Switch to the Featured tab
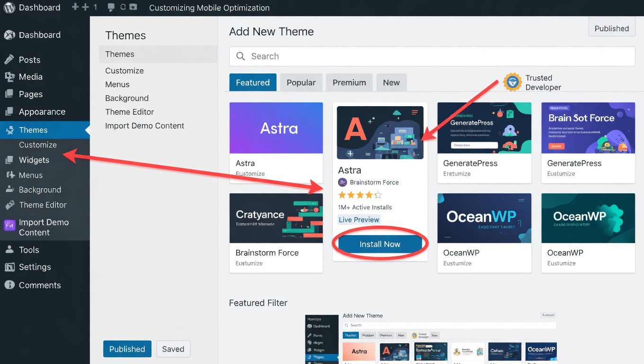Viewport: 644px width, 364px height. pyautogui.click(x=252, y=82)
